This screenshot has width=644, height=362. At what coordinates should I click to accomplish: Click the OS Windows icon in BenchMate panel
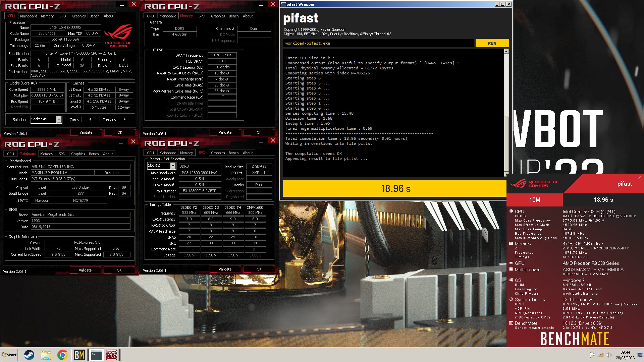pyautogui.click(x=511, y=280)
